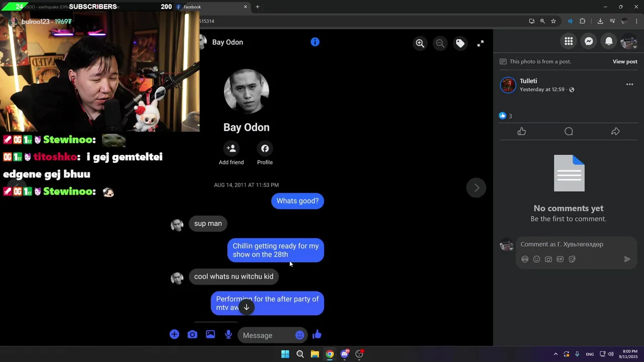644x362 pixels.
Task: Open Tulleti page name link
Action: point(528,81)
